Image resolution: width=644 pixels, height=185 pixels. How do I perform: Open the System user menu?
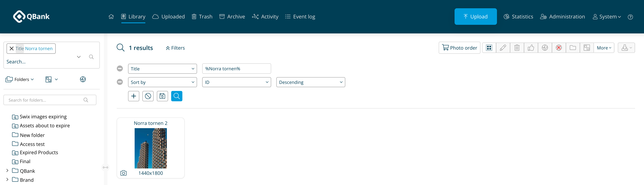(x=607, y=17)
